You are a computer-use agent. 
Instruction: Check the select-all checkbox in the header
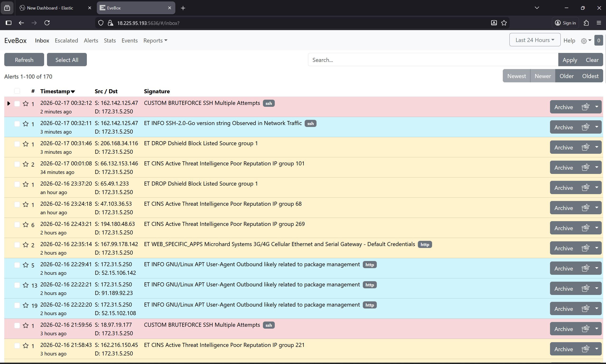17,91
